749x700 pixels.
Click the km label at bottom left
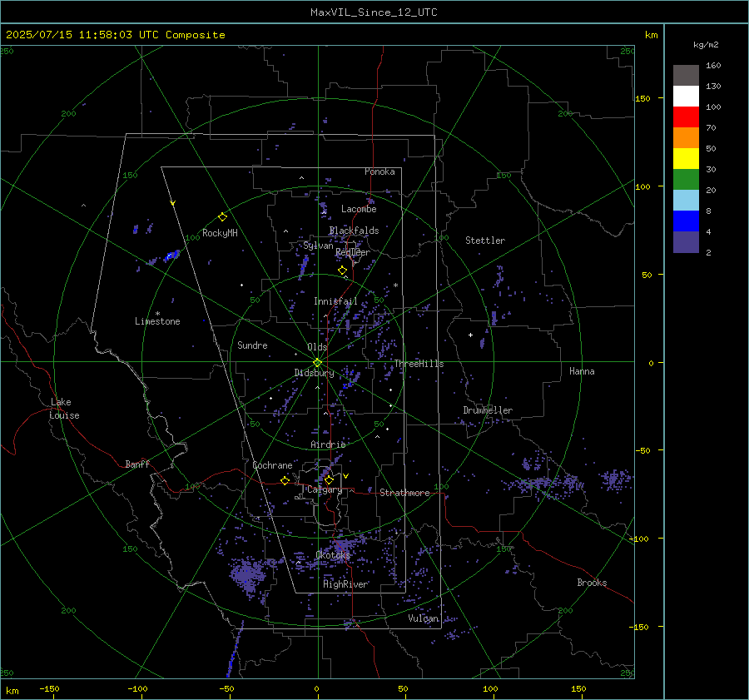pos(12,691)
